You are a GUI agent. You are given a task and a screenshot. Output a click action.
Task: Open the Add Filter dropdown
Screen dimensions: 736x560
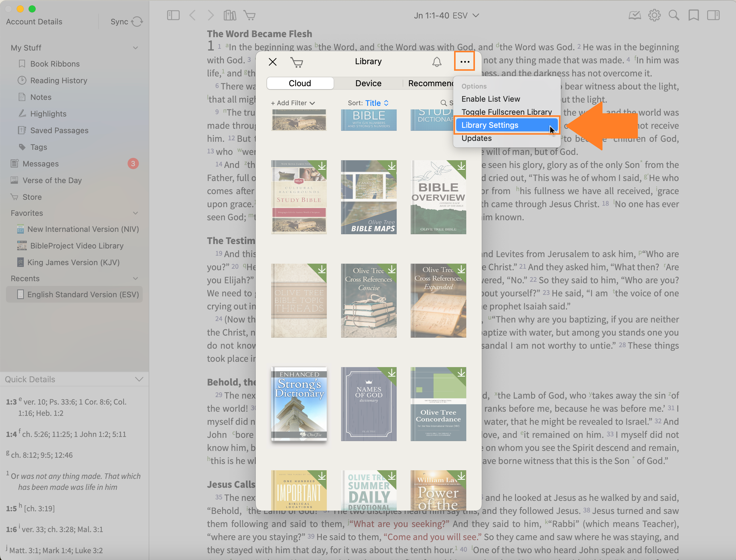(x=292, y=103)
